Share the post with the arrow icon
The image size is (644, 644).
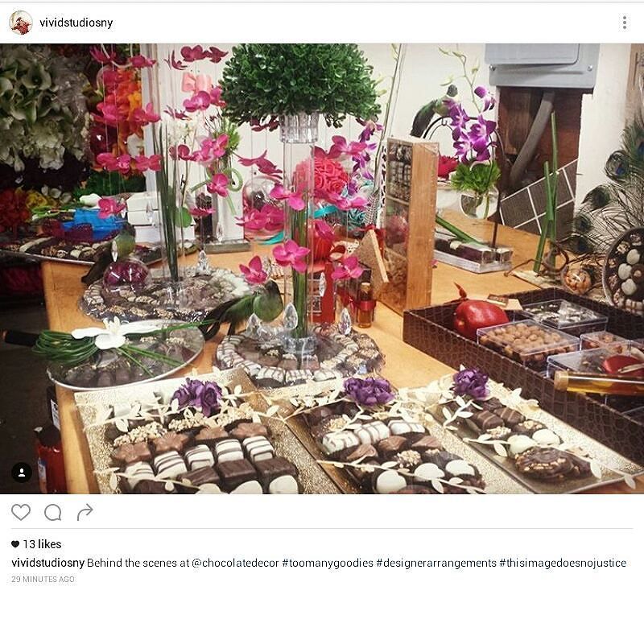[x=85, y=512]
